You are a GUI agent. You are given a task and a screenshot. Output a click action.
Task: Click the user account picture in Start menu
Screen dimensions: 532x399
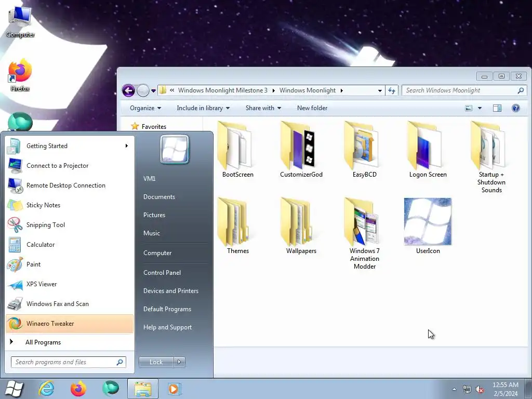(175, 149)
